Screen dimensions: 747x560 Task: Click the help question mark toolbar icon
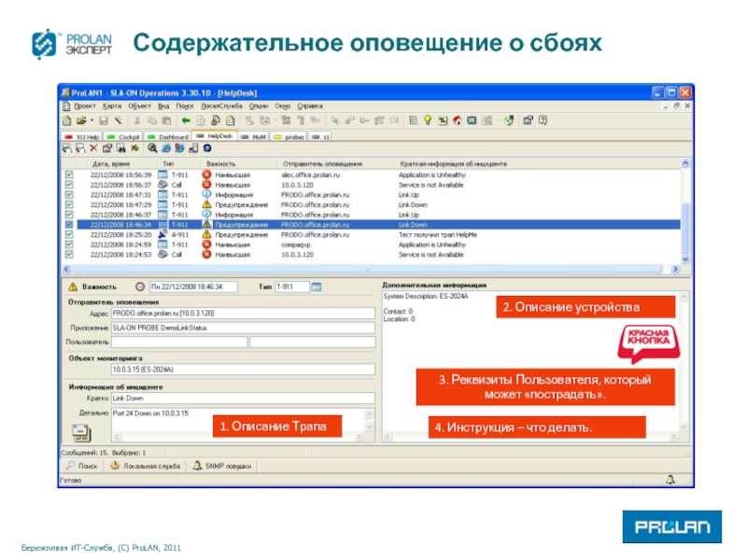coord(543,120)
